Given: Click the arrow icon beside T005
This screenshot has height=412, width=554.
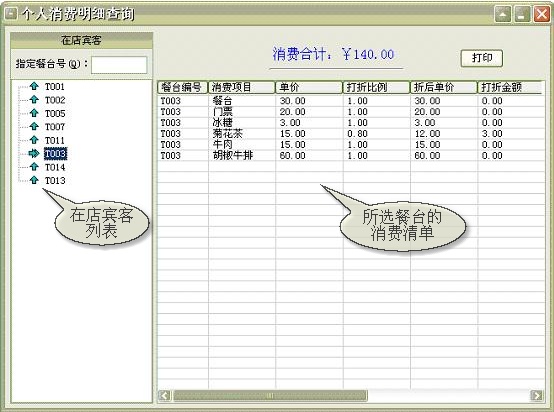Looking at the screenshot, I should click(x=34, y=113).
